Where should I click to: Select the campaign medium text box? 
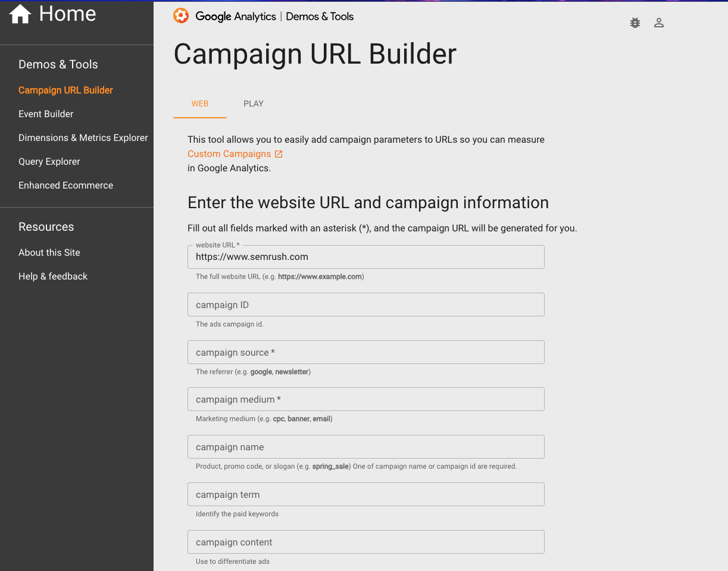pos(365,399)
